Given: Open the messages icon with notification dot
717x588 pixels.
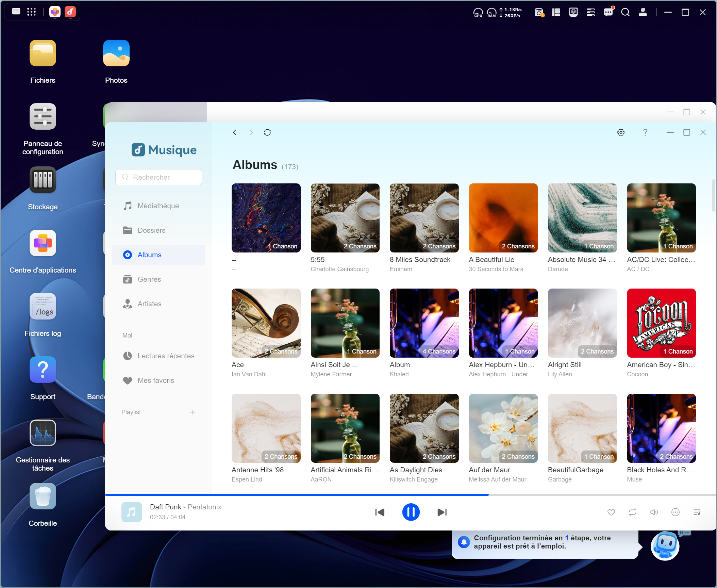Looking at the screenshot, I should click(608, 12).
